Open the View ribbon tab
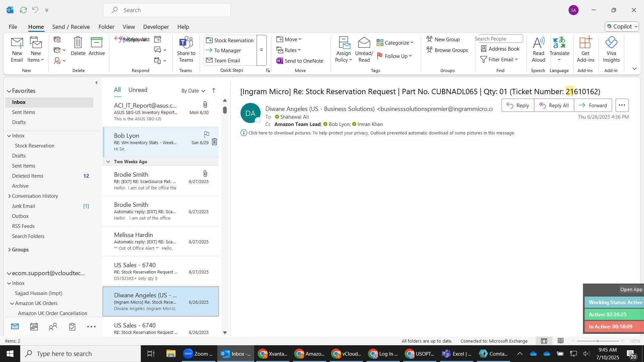The height and width of the screenshot is (362, 644). [129, 26]
